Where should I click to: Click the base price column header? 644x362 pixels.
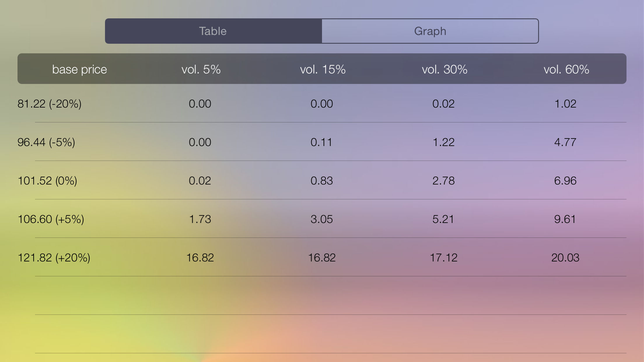[79, 69]
